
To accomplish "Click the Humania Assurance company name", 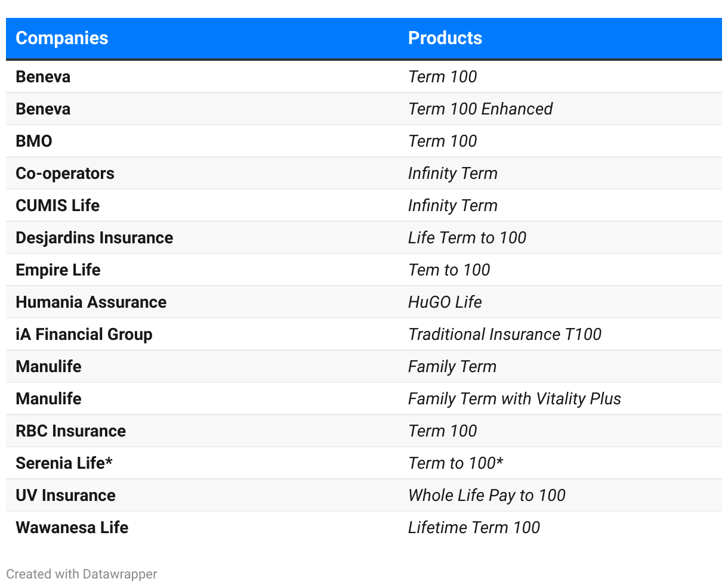I will 91,302.
